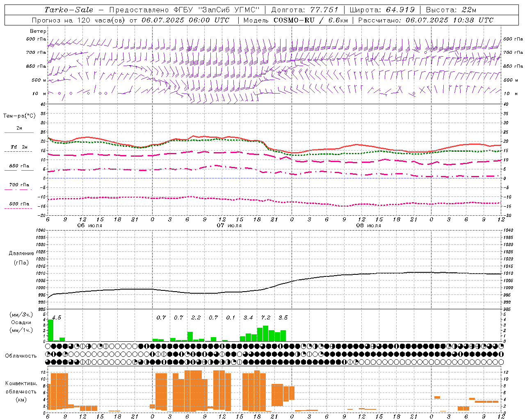Click the Tarko-Sale station title
The height and width of the screenshot is (420, 525).
69,10
